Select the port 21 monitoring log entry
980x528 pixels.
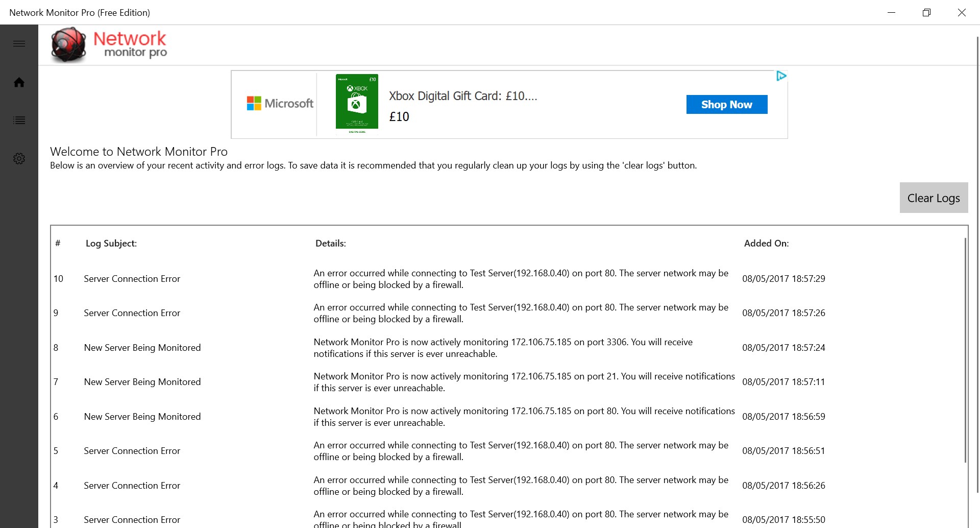click(524, 382)
